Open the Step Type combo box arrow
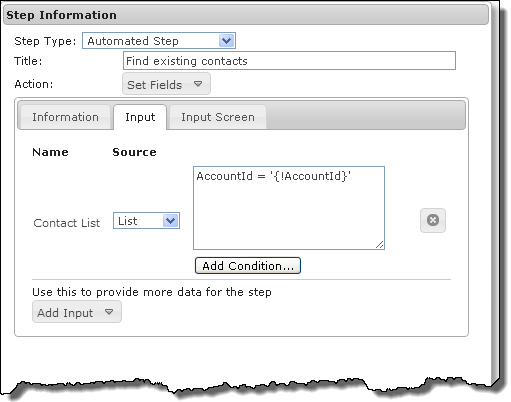Viewport: 511px width, 402px height. pyautogui.click(x=226, y=41)
